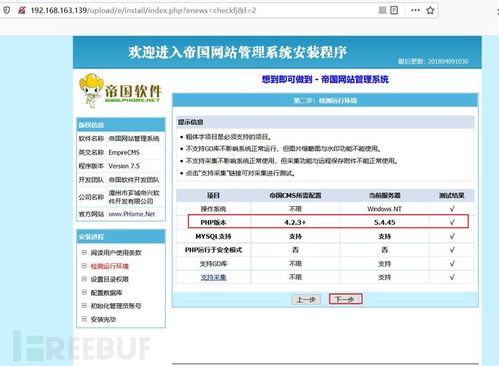Select the 阅读用户使用条款 step text
The image size is (499, 366).
(x=116, y=253)
